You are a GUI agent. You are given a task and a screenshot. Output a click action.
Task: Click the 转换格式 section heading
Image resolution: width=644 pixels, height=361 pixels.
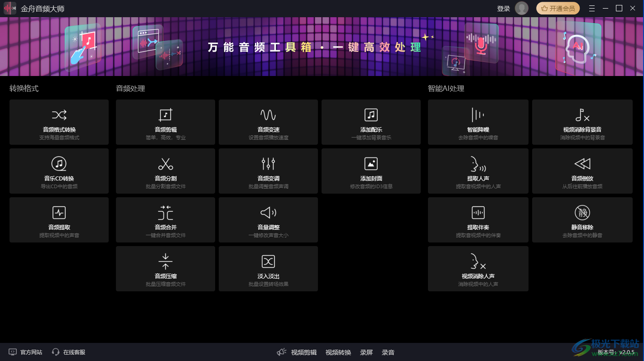click(24, 89)
